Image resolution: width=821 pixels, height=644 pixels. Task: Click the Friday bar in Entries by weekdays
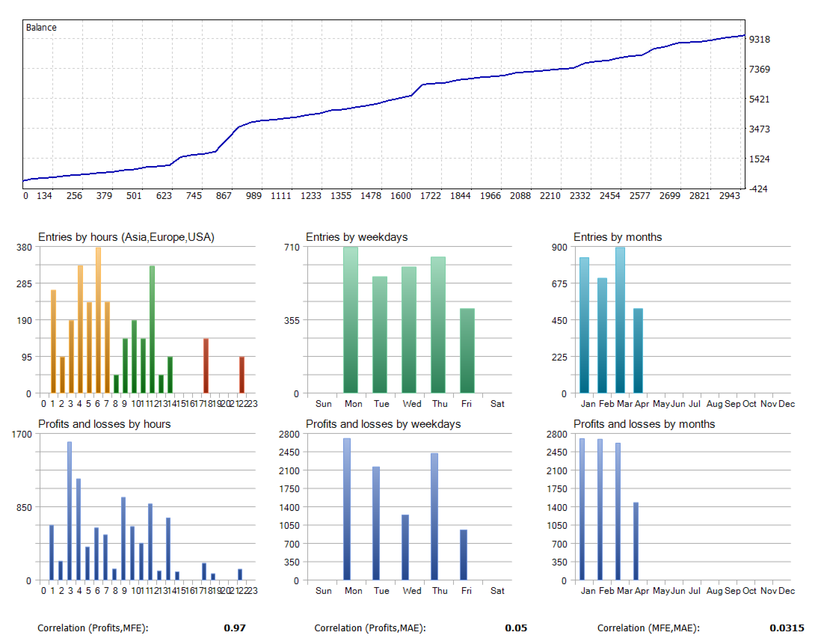[x=467, y=351]
